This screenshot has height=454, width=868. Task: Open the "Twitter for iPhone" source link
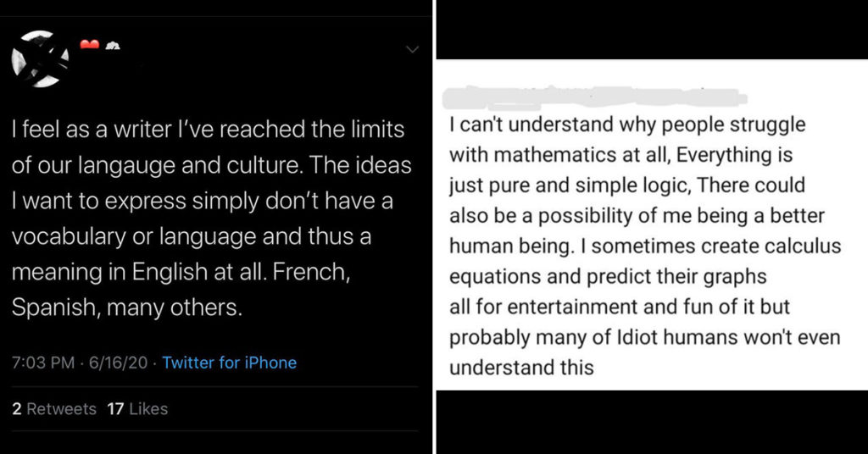tap(229, 363)
